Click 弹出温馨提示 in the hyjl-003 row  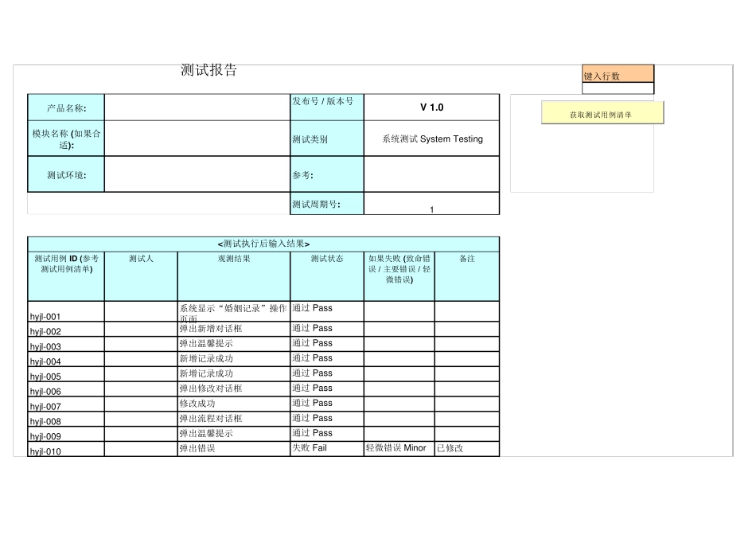(x=234, y=344)
